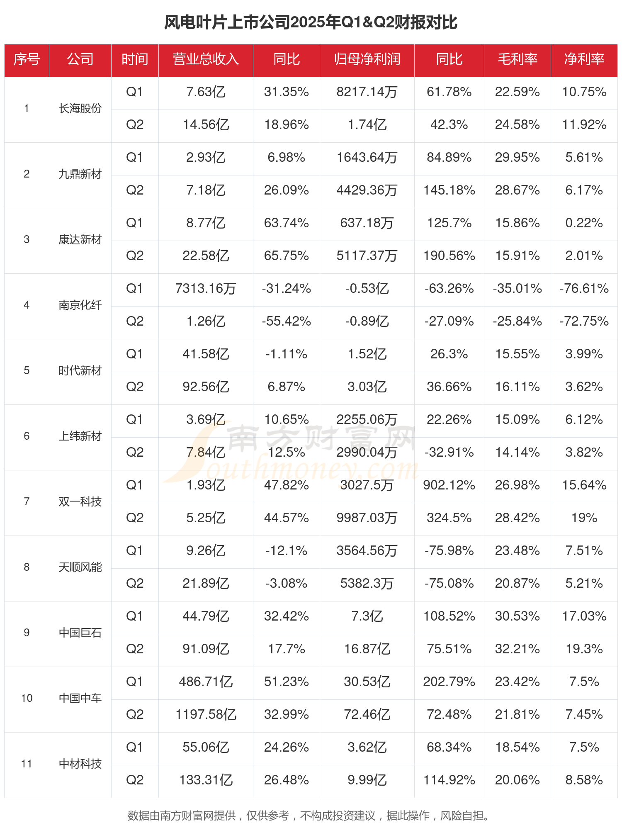Viewport: 622px width, 840px height.
Task: Click the 净利率 column header
Action: point(584,59)
